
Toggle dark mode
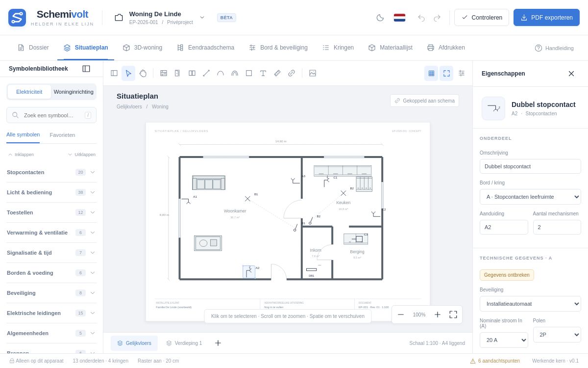coord(380,18)
